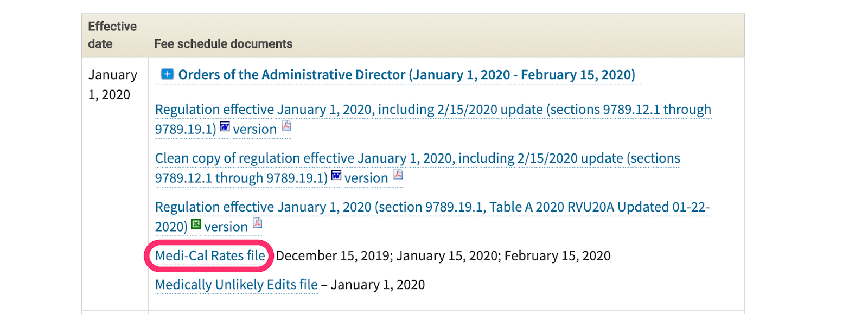Open the Medically Unlikely Edits file link

237,285
